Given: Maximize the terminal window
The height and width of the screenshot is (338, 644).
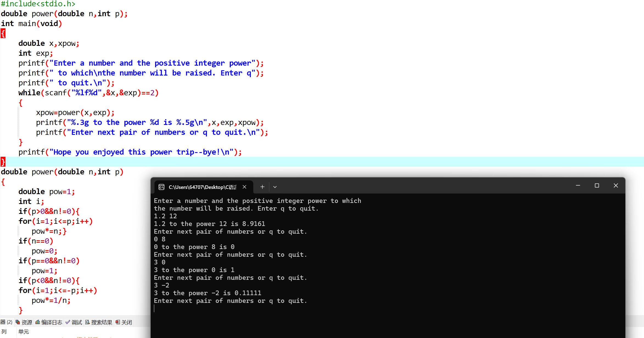Looking at the screenshot, I should point(597,186).
